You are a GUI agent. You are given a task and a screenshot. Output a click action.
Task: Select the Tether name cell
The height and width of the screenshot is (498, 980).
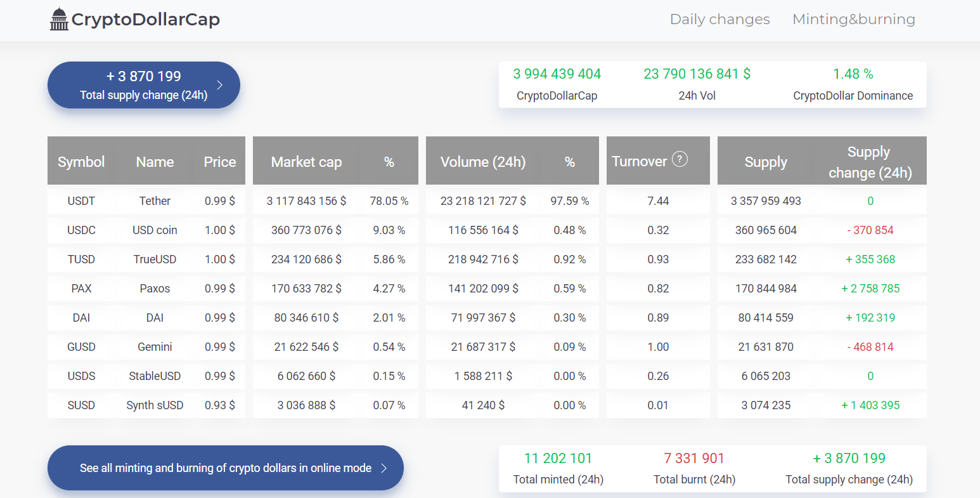(155, 201)
